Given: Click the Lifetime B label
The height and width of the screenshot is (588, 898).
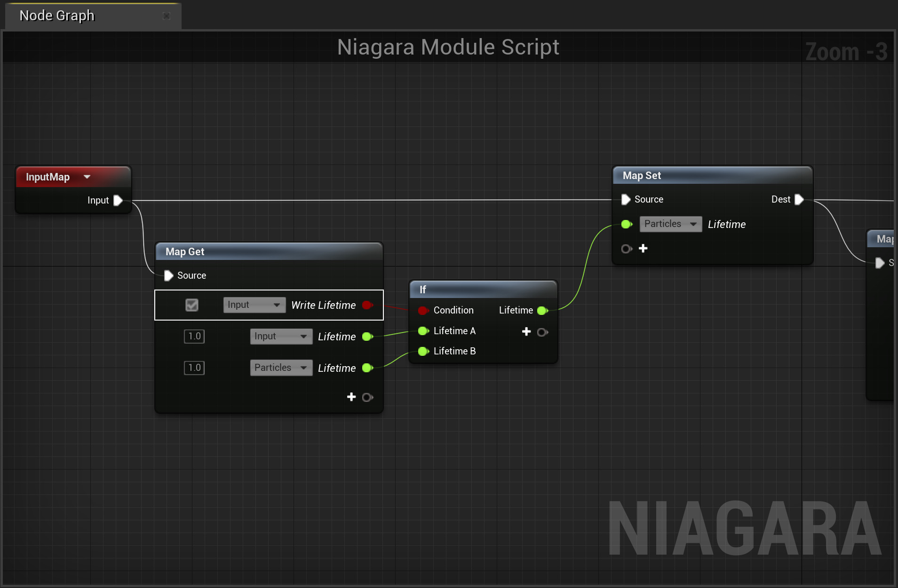Looking at the screenshot, I should pyautogui.click(x=455, y=351).
